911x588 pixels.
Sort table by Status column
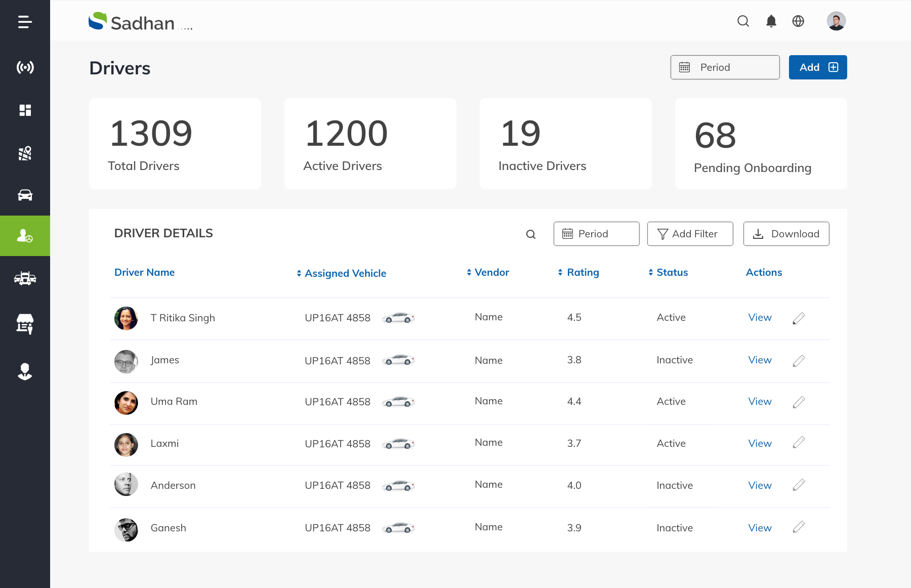(668, 272)
